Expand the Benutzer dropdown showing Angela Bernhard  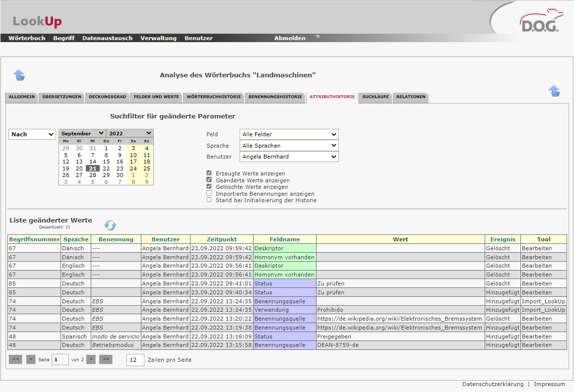pyautogui.click(x=289, y=157)
